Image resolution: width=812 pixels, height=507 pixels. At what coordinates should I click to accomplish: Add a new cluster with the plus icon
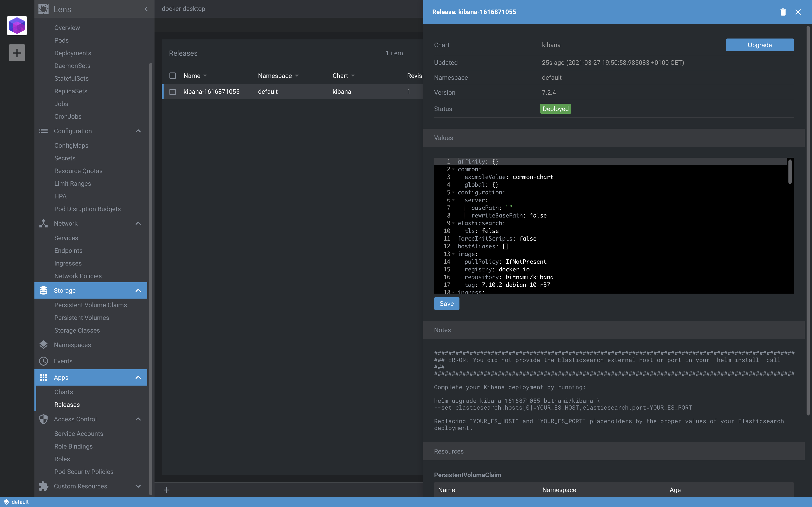click(17, 53)
